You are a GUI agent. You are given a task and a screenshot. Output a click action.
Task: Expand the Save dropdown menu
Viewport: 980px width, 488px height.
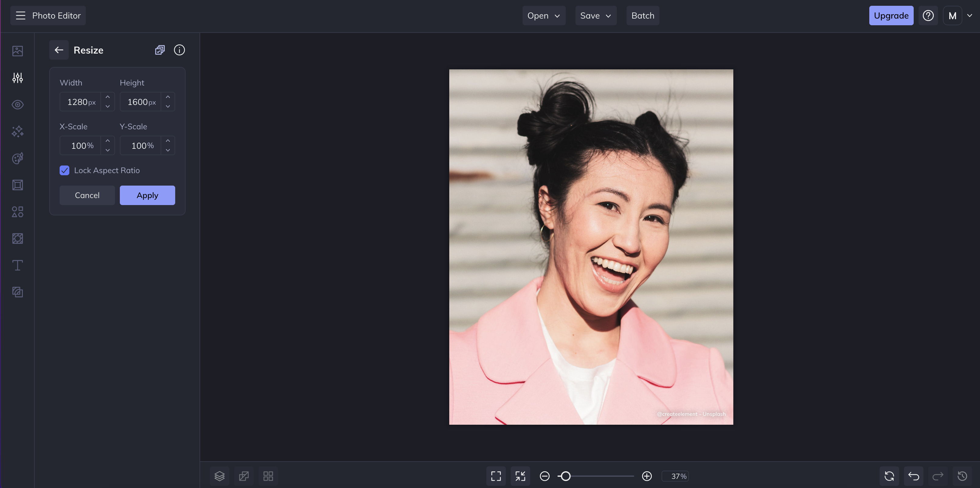pos(595,16)
